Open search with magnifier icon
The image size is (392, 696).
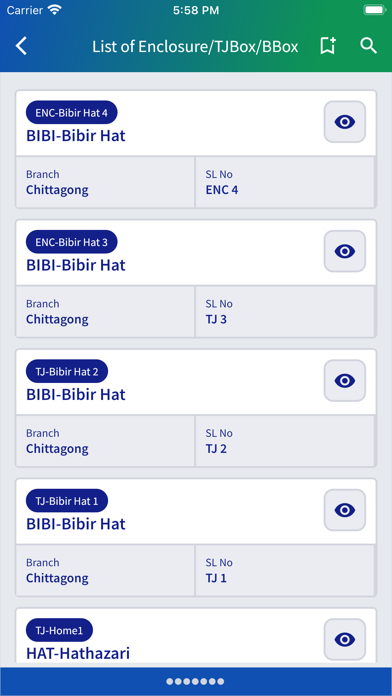[x=368, y=46]
